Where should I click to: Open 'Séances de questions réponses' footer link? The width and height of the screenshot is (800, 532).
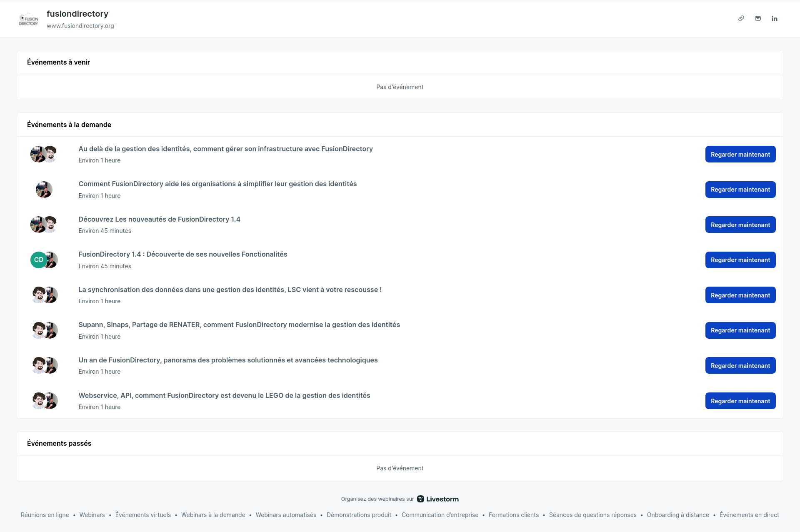593,515
